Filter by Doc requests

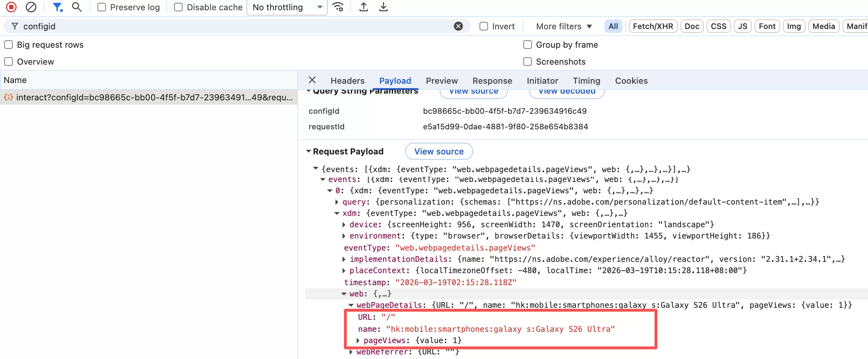pos(692,26)
